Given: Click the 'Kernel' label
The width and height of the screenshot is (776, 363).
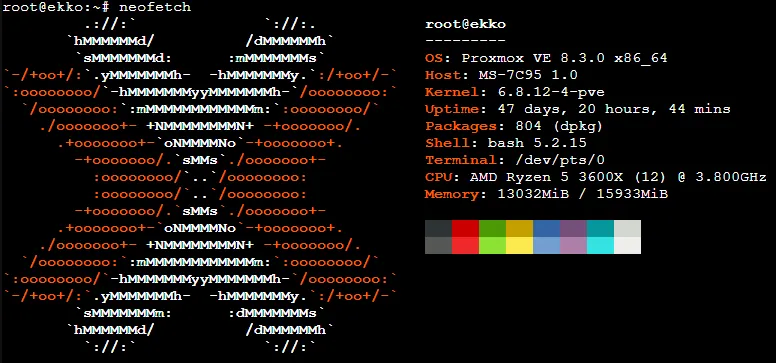Looking at the screenshot, I should pyautogui.click(x=452, y=92).
